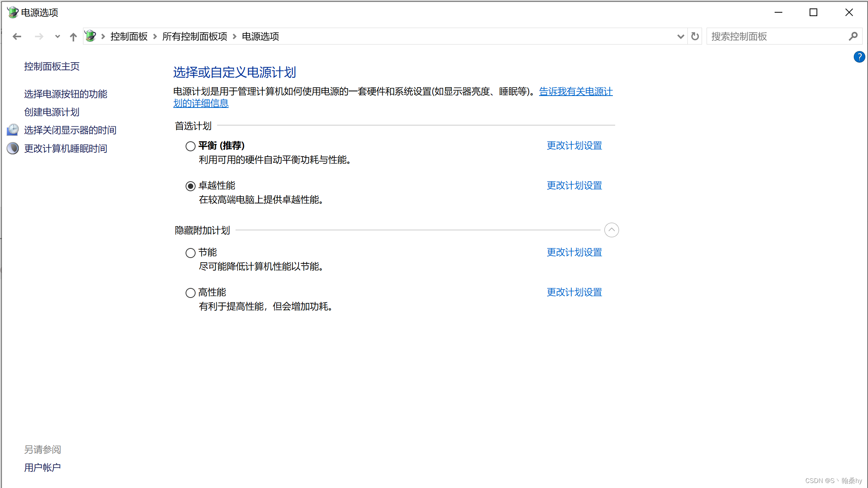The width and height of the screenshot is (868, 488).
Task: Select the 节能 power plan radio
Action: click(190, 253)
